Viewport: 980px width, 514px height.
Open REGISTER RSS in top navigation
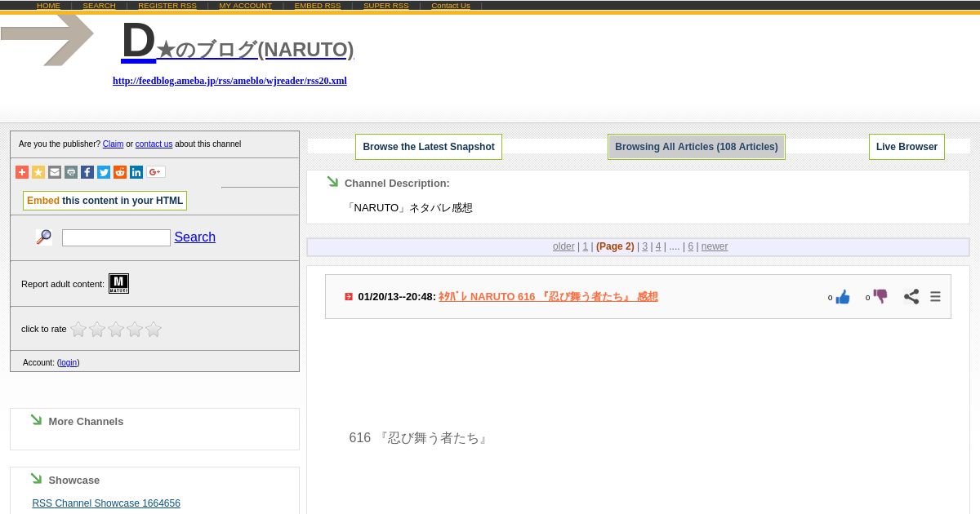click(x=167, y=6)
